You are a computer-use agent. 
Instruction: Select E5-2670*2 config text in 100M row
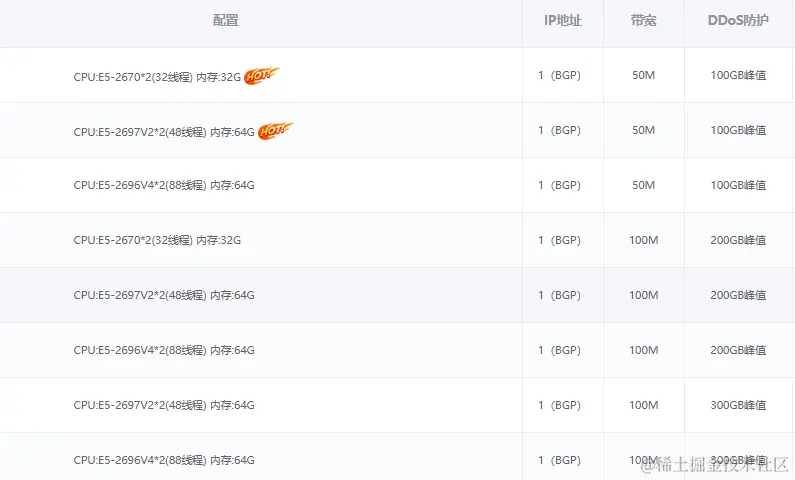point(157,240)
